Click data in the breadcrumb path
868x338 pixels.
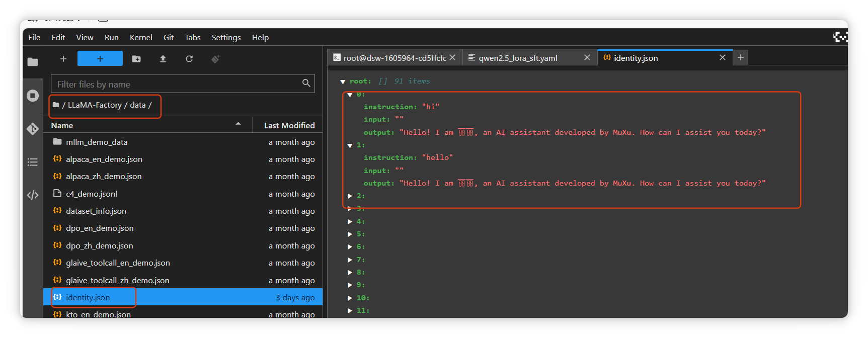137,105
